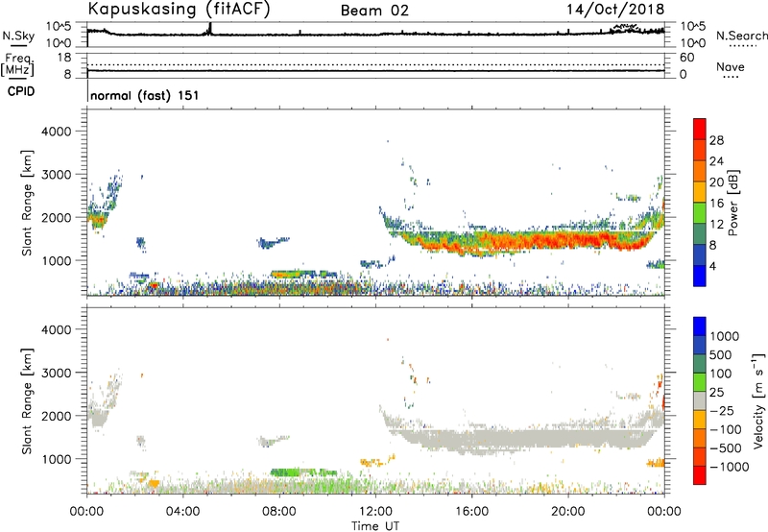Click the 'Time UT' axis label
This screenshot has width=768, height=532.
click(375, 526)
